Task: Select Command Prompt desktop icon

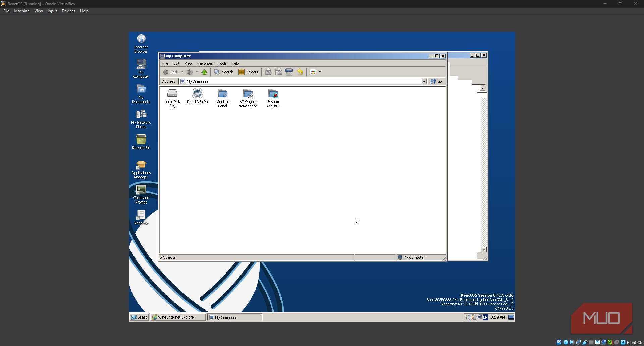Action: pyautogui.click(x=141, y=194)
